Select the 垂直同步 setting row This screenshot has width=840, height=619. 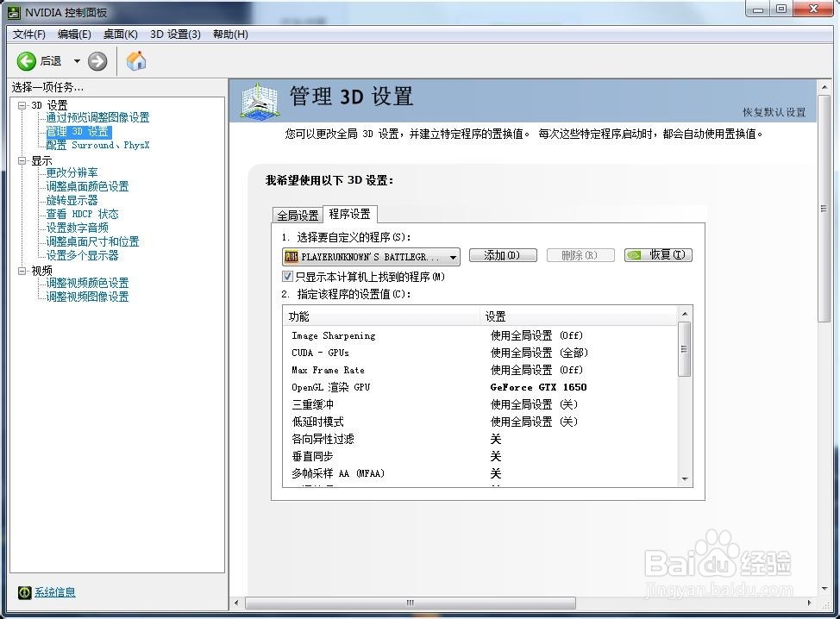(x=480, y=456)
